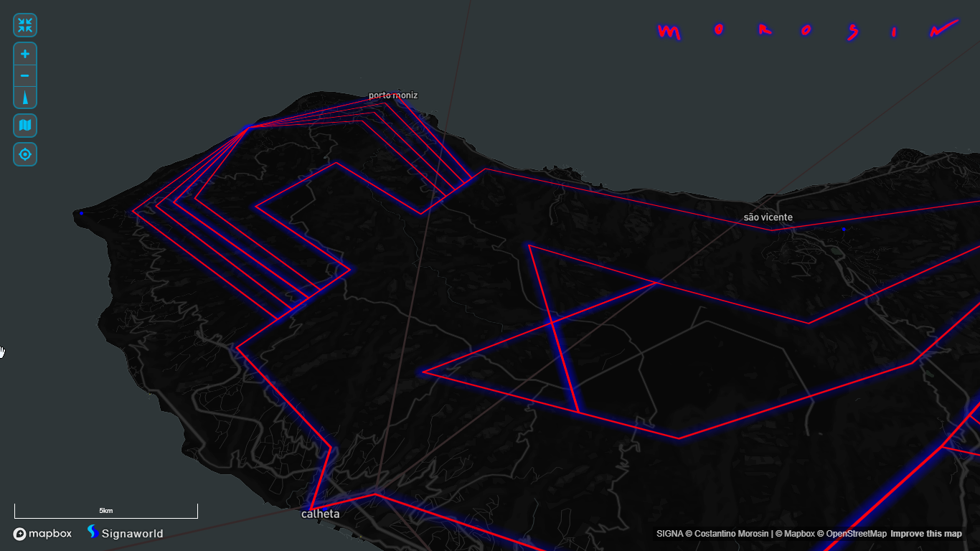Click the SIGNA © Costantino Morosin credit
The image size is (980, 551).
pos(712,534)
